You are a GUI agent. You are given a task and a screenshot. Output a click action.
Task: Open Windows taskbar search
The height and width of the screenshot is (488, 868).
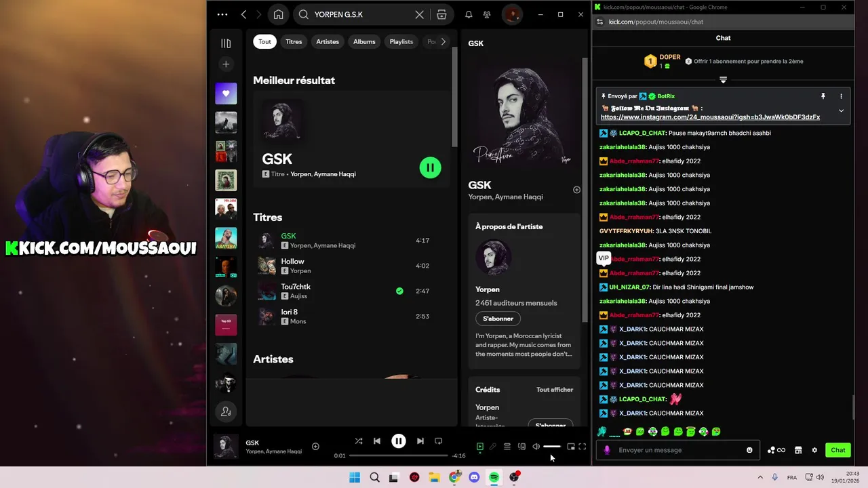coord(374,477)
